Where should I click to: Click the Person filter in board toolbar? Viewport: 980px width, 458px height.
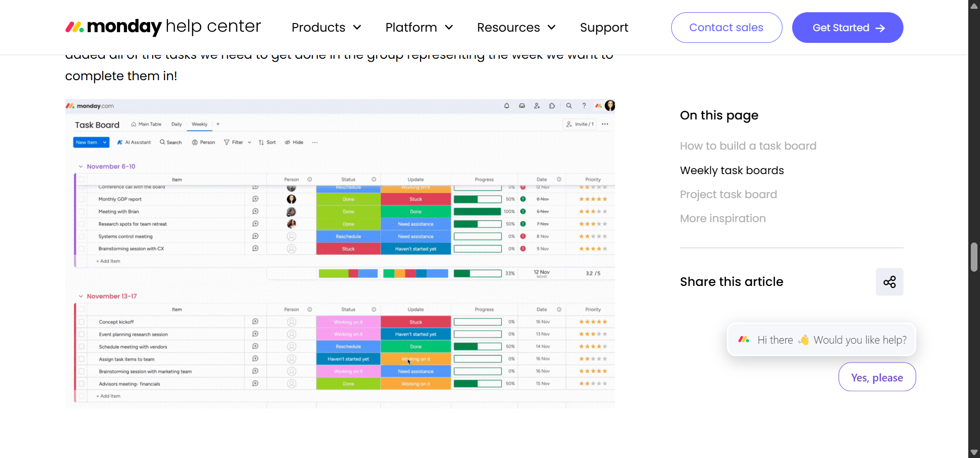pos(203,142)
